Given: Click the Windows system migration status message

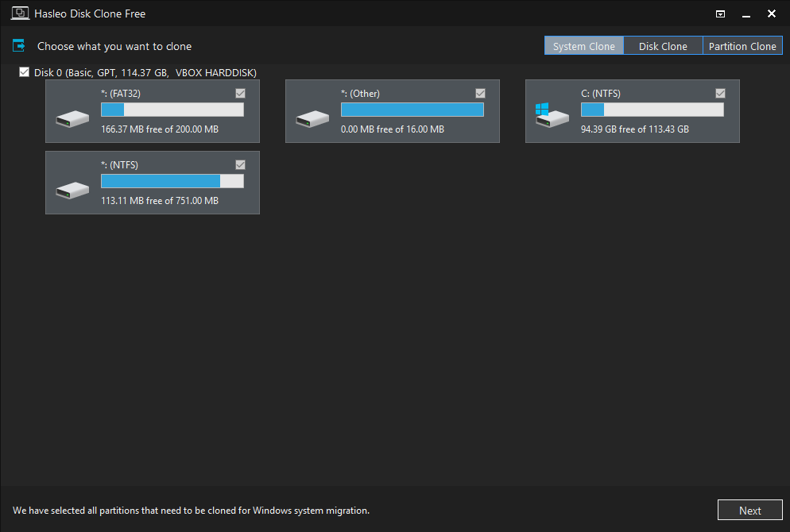Looking at the screenshot, I should tap(191, 511).
